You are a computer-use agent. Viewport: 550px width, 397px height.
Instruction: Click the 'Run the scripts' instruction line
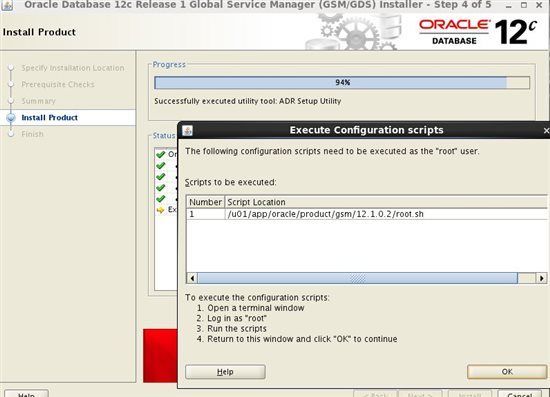click(x=237, y=329)
